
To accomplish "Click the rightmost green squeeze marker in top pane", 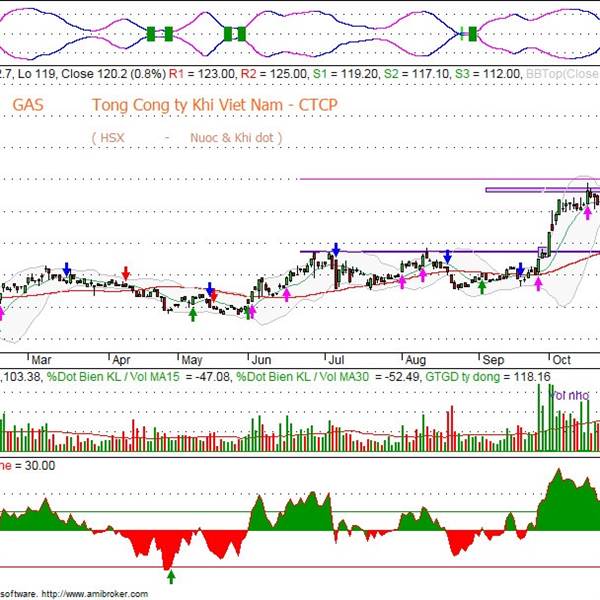I will click(473, 34).
